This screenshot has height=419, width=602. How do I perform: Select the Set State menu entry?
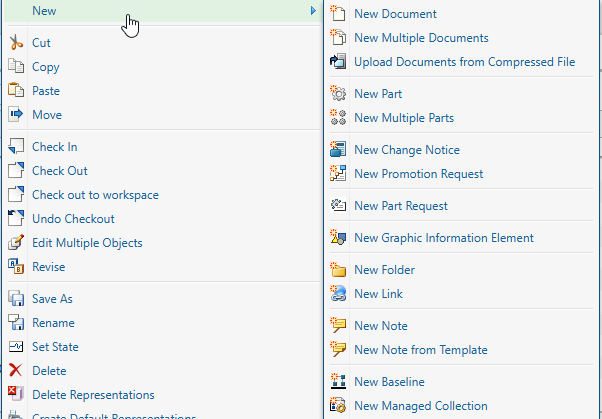click(x=55, y=347)
